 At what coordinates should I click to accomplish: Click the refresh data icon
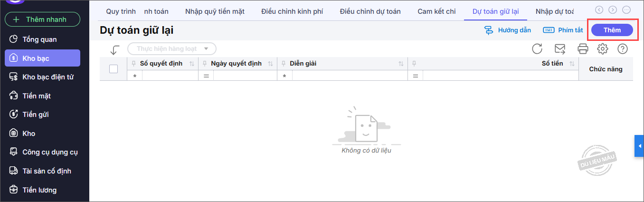pos(537,48)
